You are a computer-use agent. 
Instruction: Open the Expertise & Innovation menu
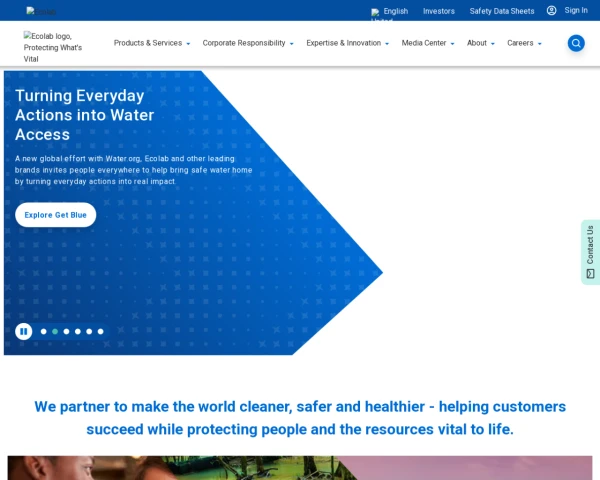coord(344,43)
